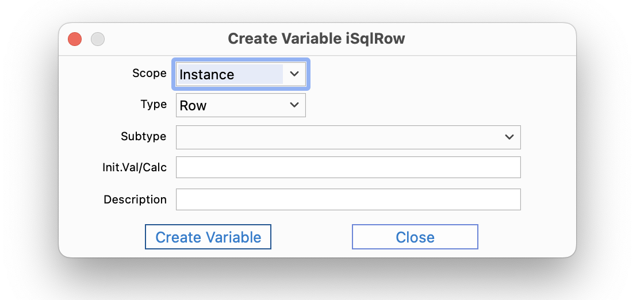Select the Row value in Type
This screenshot has width=644, height=300.
[193, 106]
